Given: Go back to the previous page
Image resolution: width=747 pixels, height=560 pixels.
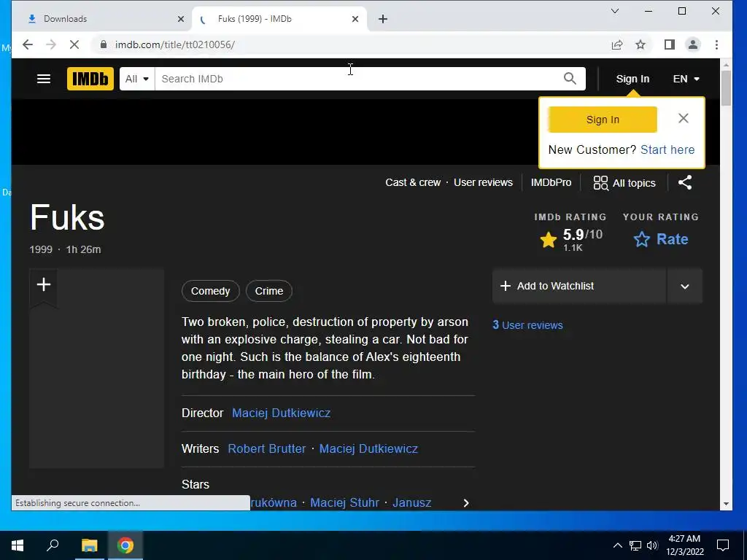Looking at the screenshot, I should (28, 44).
